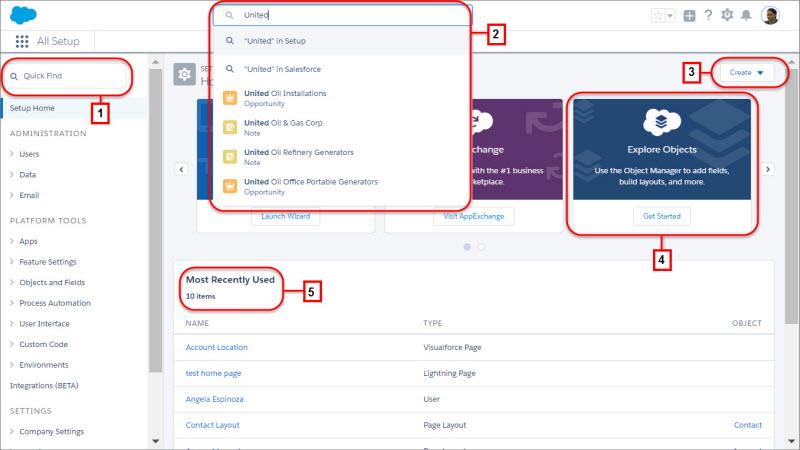This screenshot has width=800, height=450.
Task: Click the opportunity crown icon beside United Oil Installations
Action: pyautogui.click(x=230, y=97)
